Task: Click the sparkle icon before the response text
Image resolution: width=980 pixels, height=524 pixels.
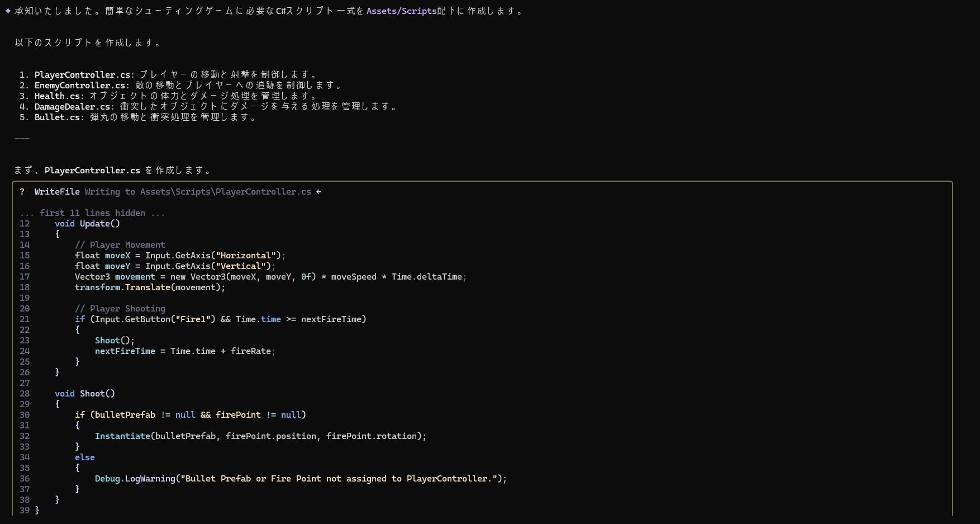Action: [7, 10]
